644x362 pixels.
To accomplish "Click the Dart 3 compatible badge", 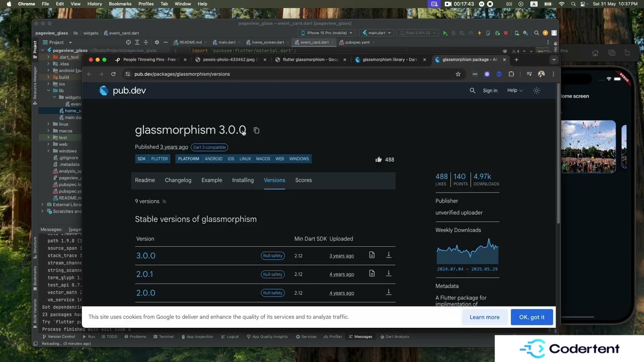I will pyautogui.click(x=209, y=147).
